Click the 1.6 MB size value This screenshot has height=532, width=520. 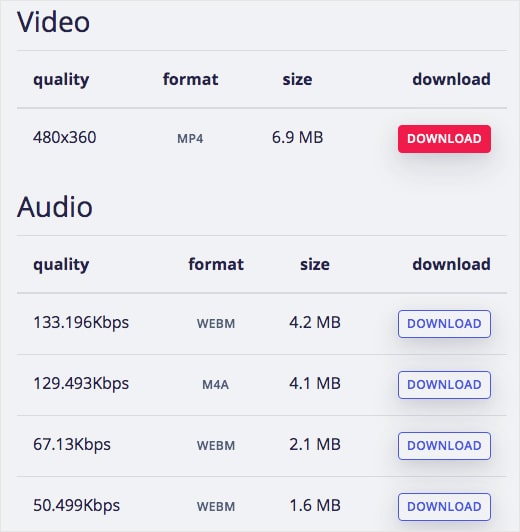[x=315, y=506]
